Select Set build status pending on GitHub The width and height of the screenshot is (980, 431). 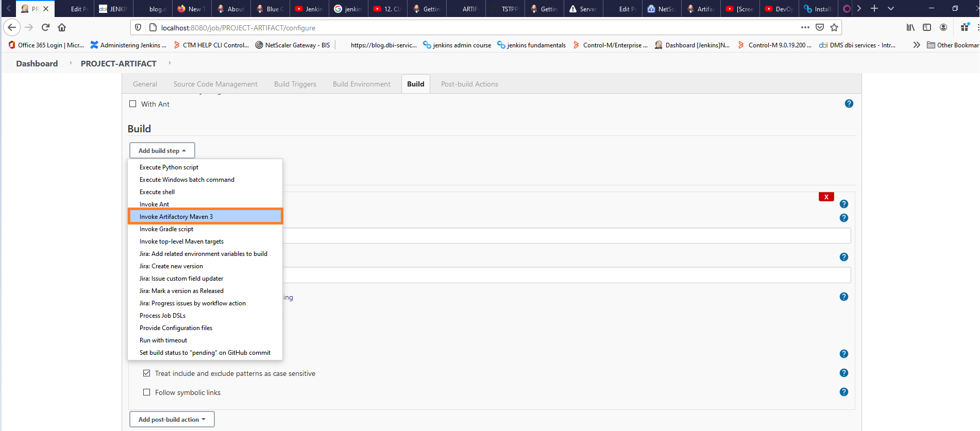tap(205, 353)
